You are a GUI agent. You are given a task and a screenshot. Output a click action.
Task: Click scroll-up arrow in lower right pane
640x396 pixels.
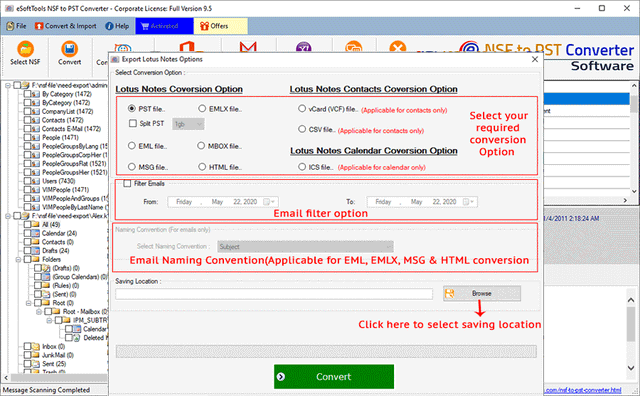click(x=631, y=300)
